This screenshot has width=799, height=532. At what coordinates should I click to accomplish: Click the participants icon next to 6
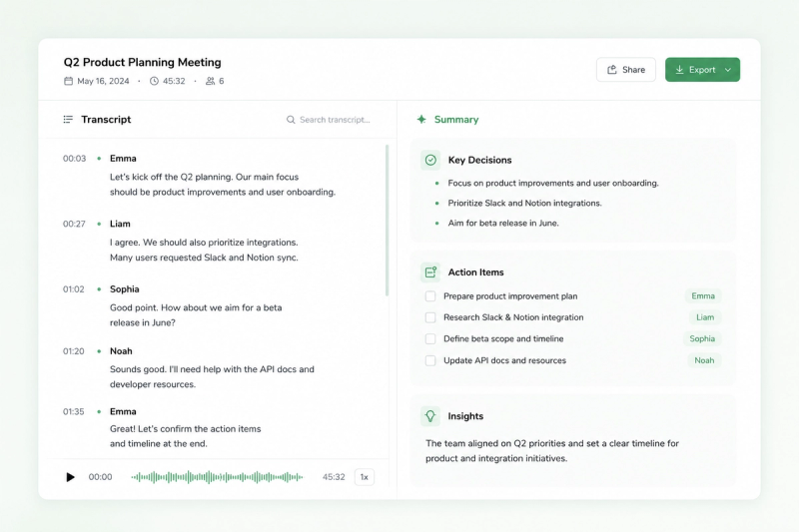210,81
